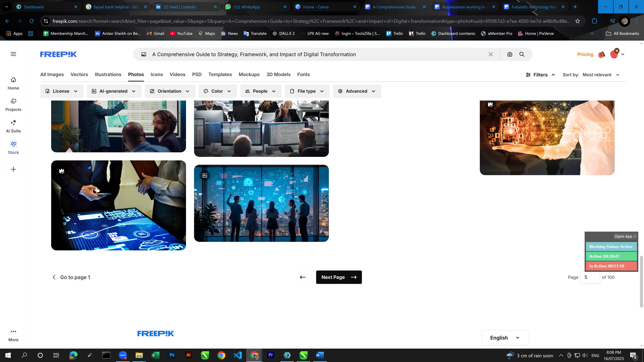Open notifications with red badge

pos(602,54)
